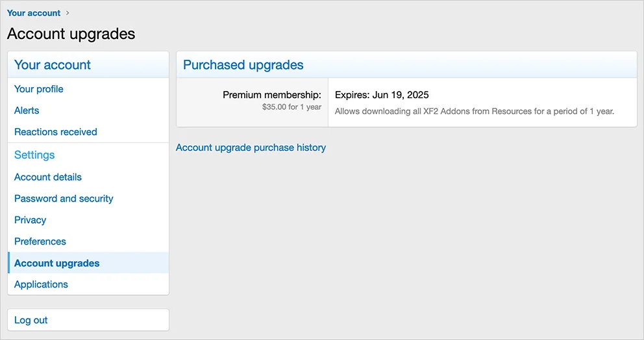Click the Purchased upgrades panel header

(243, 65)
